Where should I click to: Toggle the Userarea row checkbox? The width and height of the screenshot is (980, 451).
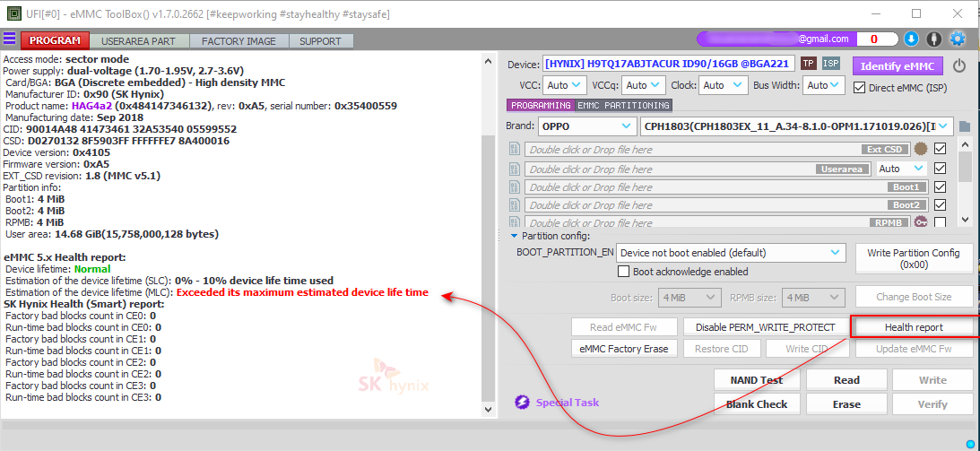pos(940,169)
